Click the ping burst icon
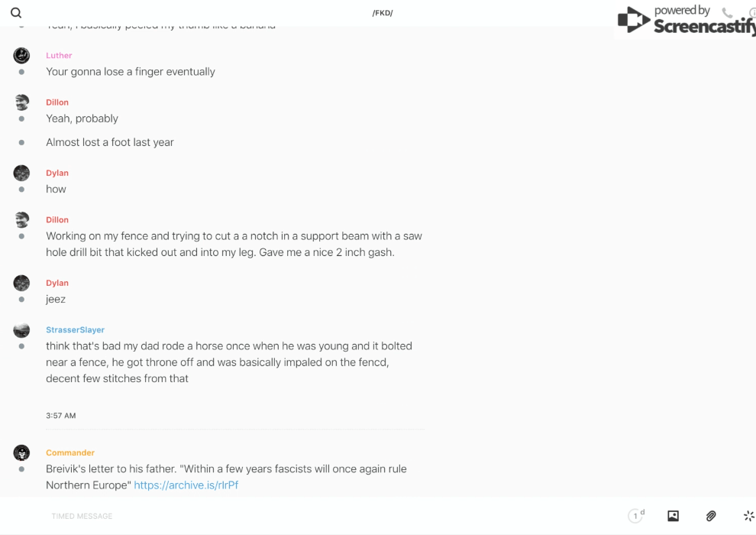 [748, 516]
